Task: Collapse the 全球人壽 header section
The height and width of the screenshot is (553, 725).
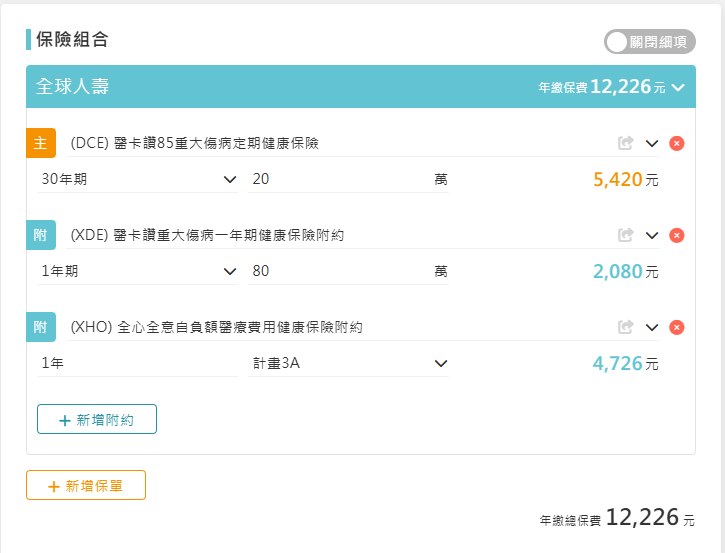Action: pyautogui.click(x=678, y=88)
